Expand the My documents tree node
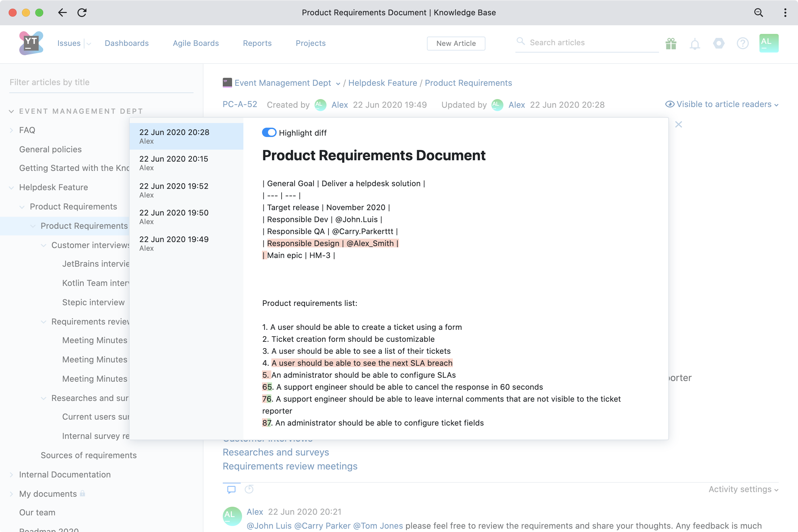Screen dimensions: 798x532 click(x=12, y=494)
